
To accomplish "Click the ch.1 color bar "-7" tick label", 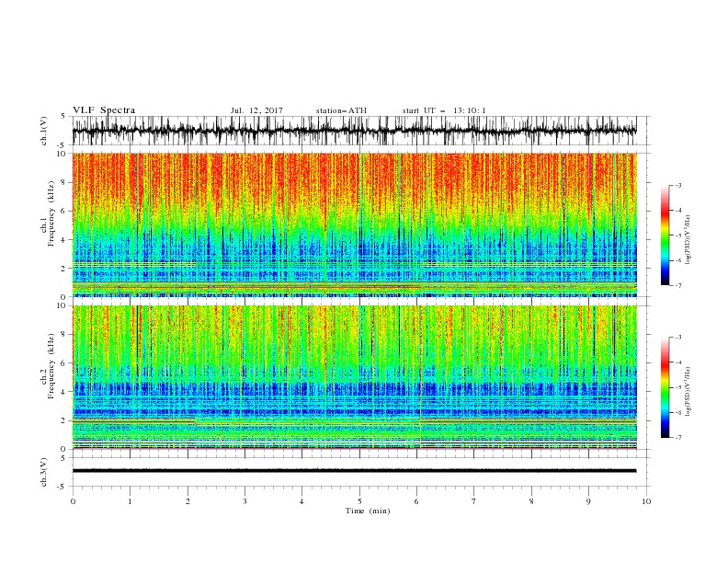I will click(678, 285).
